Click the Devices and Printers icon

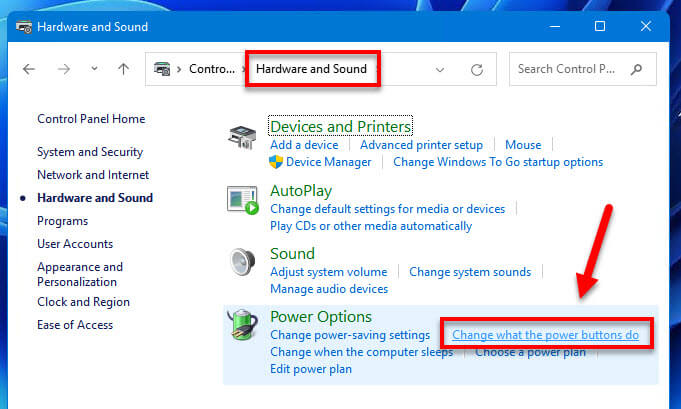(242, 137)
